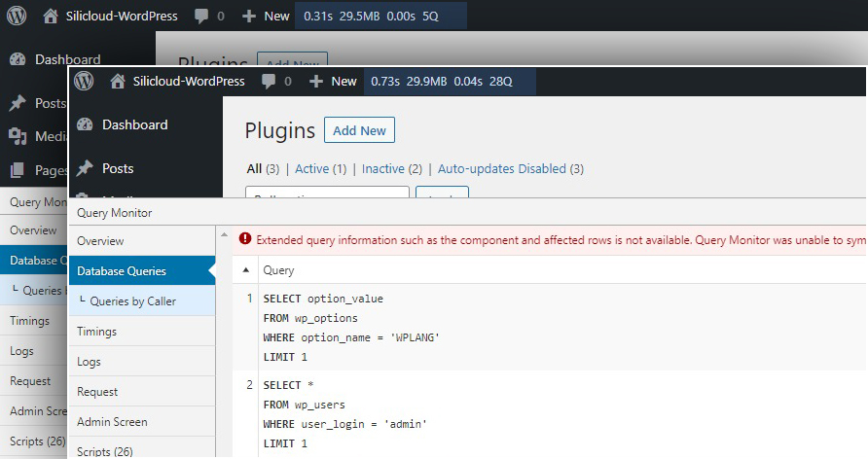The height and width of the screenshot is (459, 868).
Task: Select Database Queries panel in front Query Monitor
Action: pyautogui.click(x=142, y=271)
